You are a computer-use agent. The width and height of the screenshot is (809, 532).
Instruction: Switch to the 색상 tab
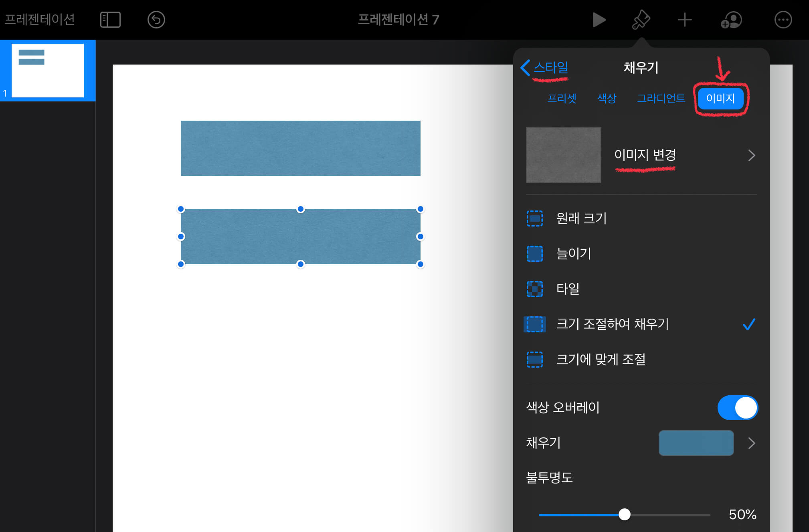[x=607, y=98]
